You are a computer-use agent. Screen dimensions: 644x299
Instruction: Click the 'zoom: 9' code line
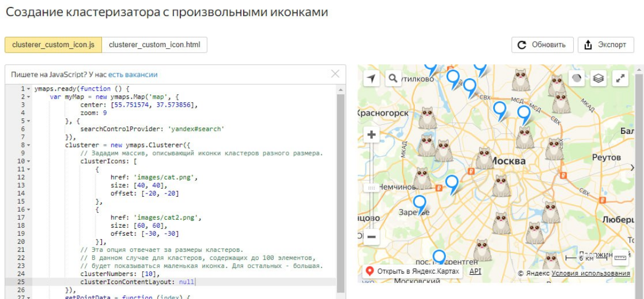pos(93,113)
